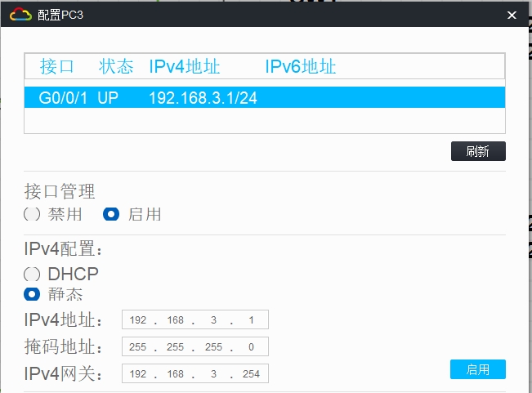The height and width of the screenshot is (393, 532).
Task: Close the 配置PC3 dialog
Action: coord(512,15)
